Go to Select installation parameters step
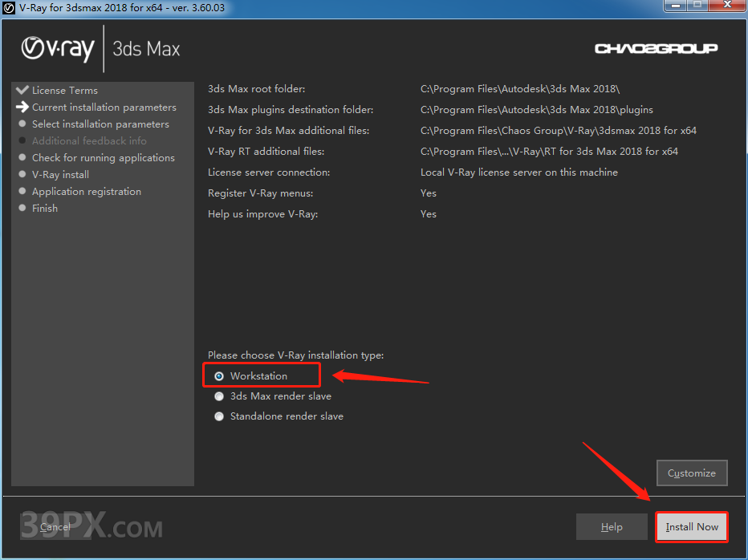748x560 pixels. coord(100,124)
